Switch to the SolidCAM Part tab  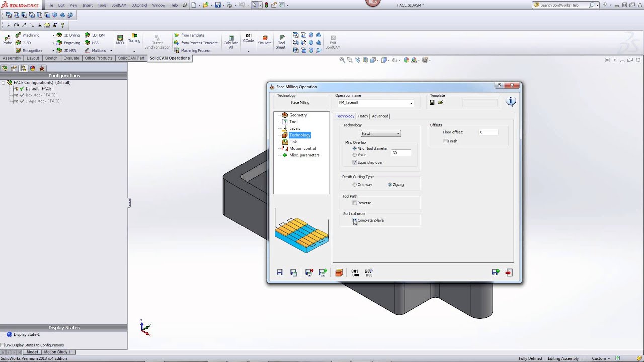131,58
